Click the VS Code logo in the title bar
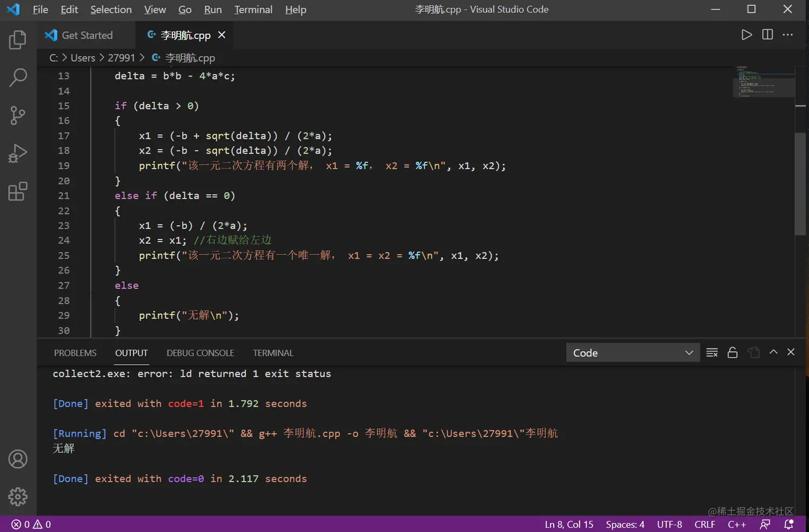 coord(13,10)
